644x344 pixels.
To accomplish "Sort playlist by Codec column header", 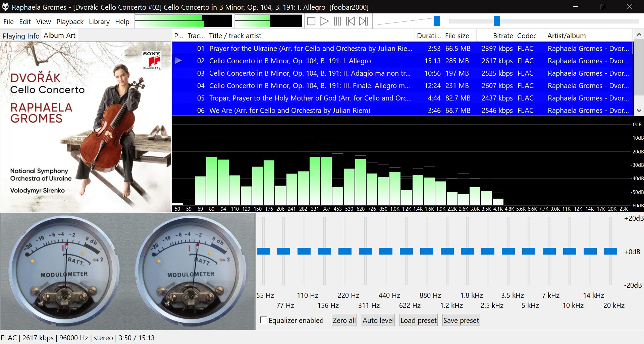I will click(530, 36).
